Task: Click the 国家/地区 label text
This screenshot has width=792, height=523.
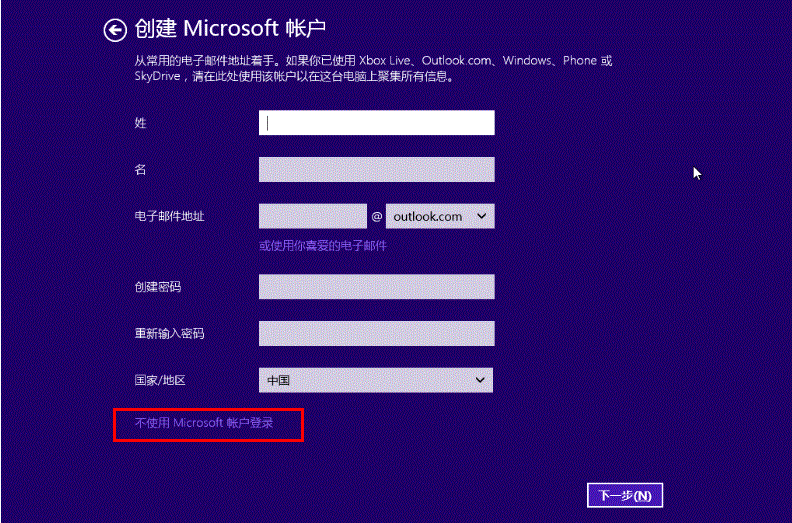Action: tap(160, 381)
